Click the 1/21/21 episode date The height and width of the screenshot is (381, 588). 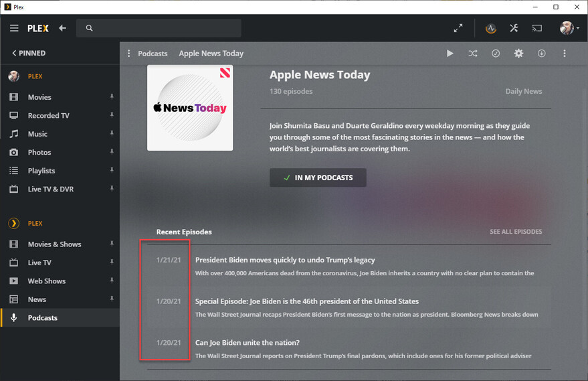click(169, 260)
